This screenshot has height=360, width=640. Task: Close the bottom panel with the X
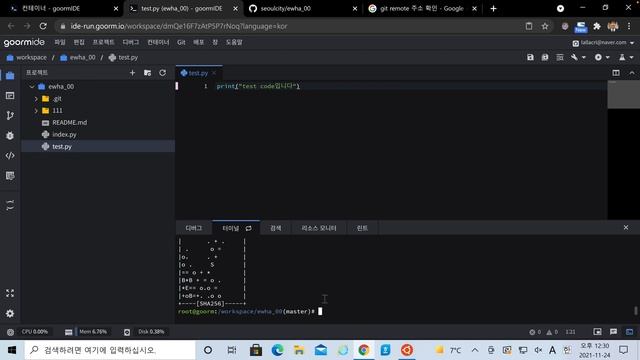click(x=626, y=227)
